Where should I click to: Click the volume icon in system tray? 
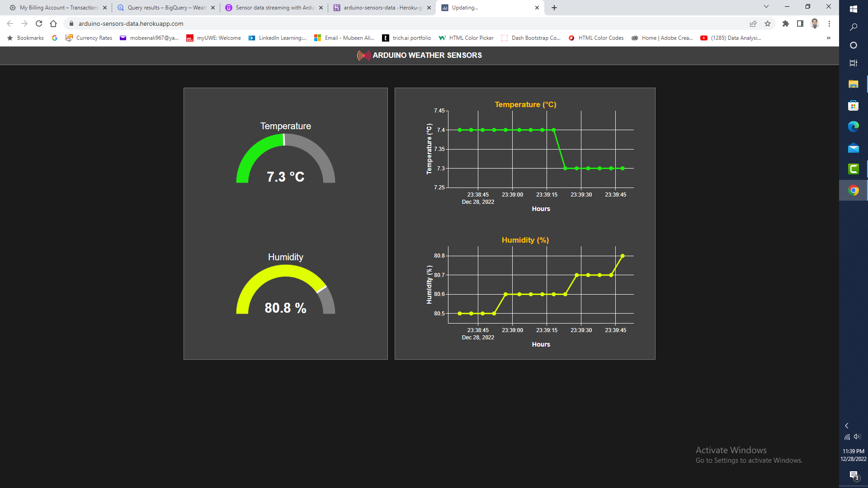[x=857, y=436]
